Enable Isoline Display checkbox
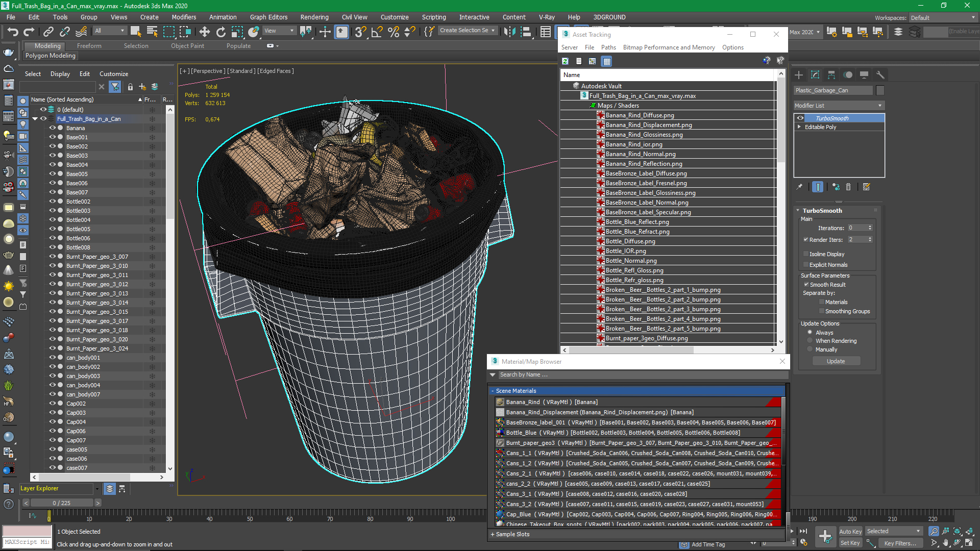Image resolution: width=980 pixels, height=551 pixels. tap(806, 254)
